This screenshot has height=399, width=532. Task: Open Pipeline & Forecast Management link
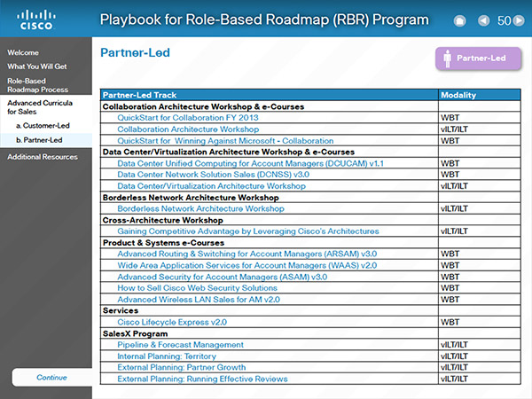point(181,345)
